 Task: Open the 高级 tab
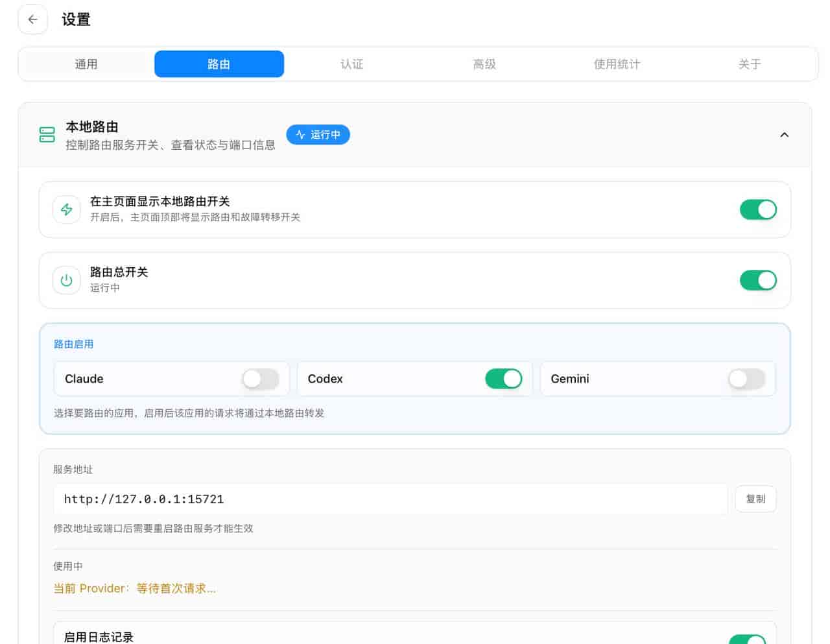(x=484, y=64)
